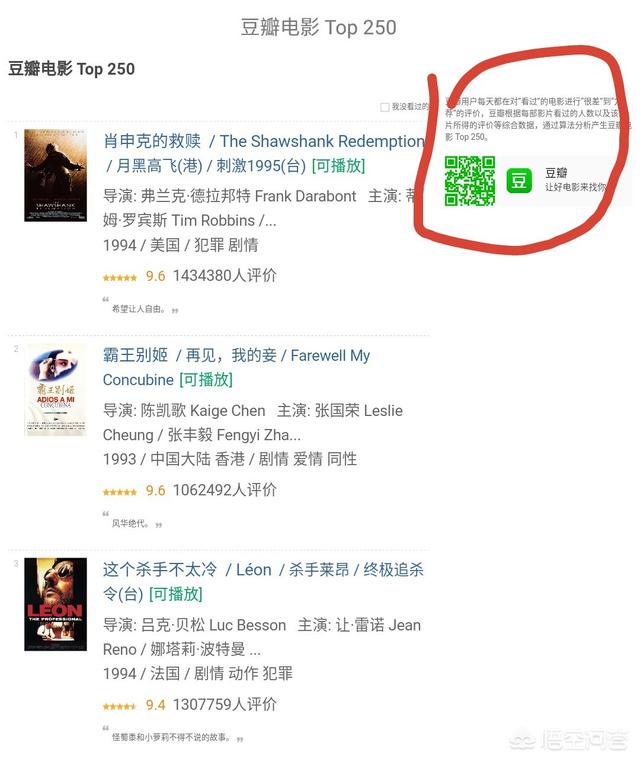640x762 pixels.
Task: Toggle the 我没看过的 checkbox
Action: [x=384, y=107]
